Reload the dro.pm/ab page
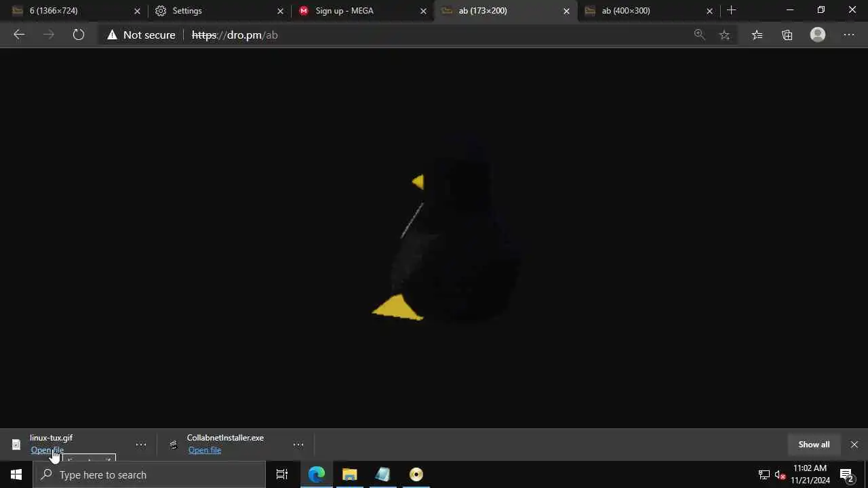Screen dimensions: 868x488 coord(79,35)
